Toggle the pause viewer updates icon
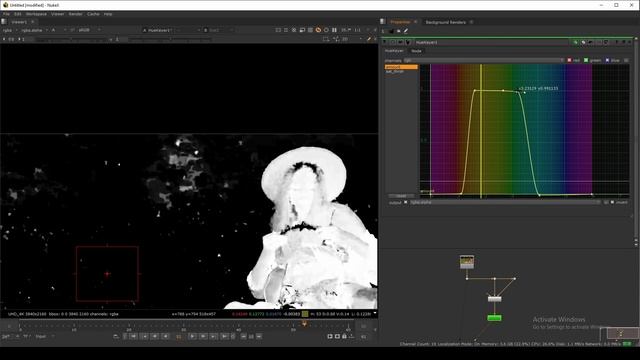The width and height of the screenshot is (640, 360). pyautogui.click(x=334, y=30)
